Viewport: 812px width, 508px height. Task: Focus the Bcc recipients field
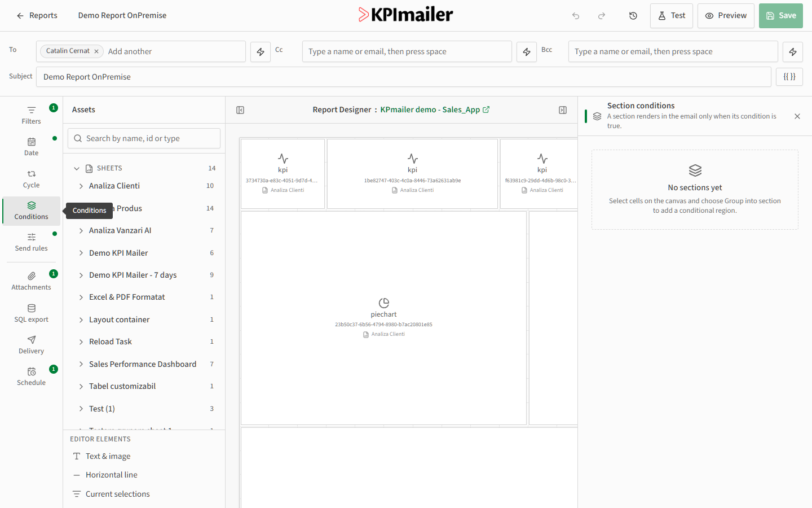pyautogui.click(x=673, y=51)
